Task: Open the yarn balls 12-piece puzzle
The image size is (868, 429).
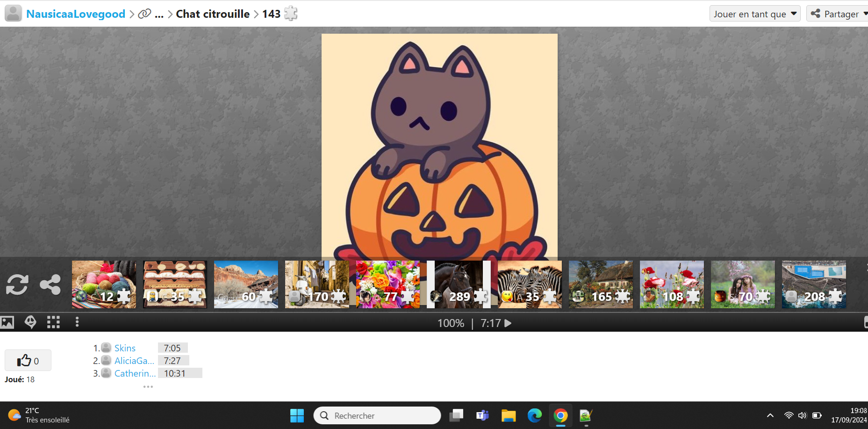Action: (104, 284)
